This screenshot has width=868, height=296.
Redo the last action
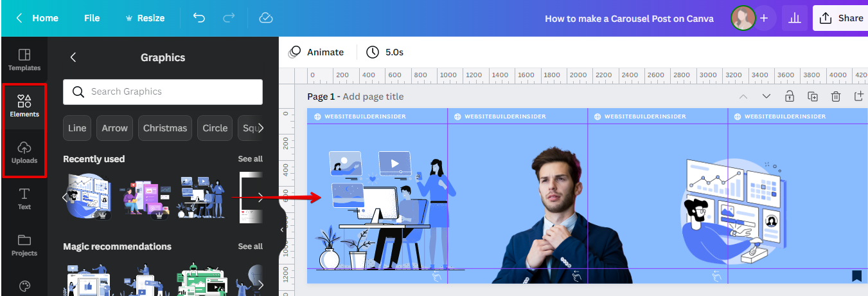point(229,18)
